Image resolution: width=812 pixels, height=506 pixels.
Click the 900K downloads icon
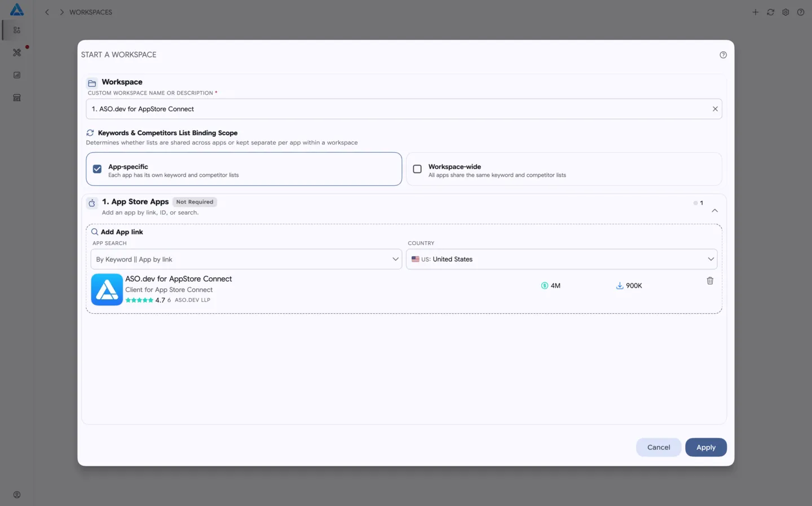tap(620, 286)
